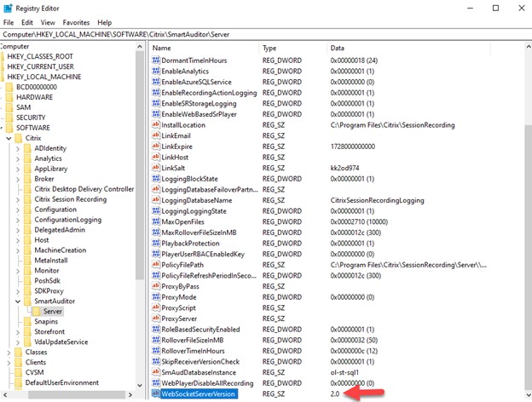Select the RoleBasedSecurityEnabled value

coord(201,329)
